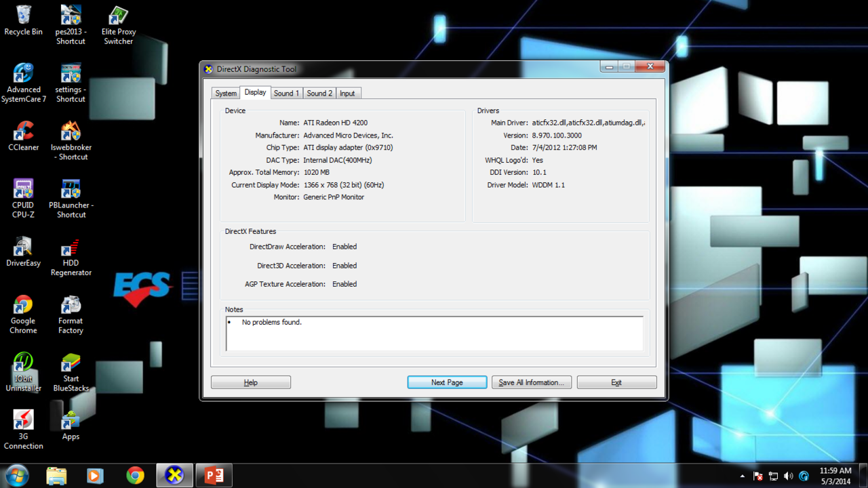Open Windows Explorer from the taskbar
This screenshot has width=868, height=488.
pyautogui.click(x=56, y=476)
